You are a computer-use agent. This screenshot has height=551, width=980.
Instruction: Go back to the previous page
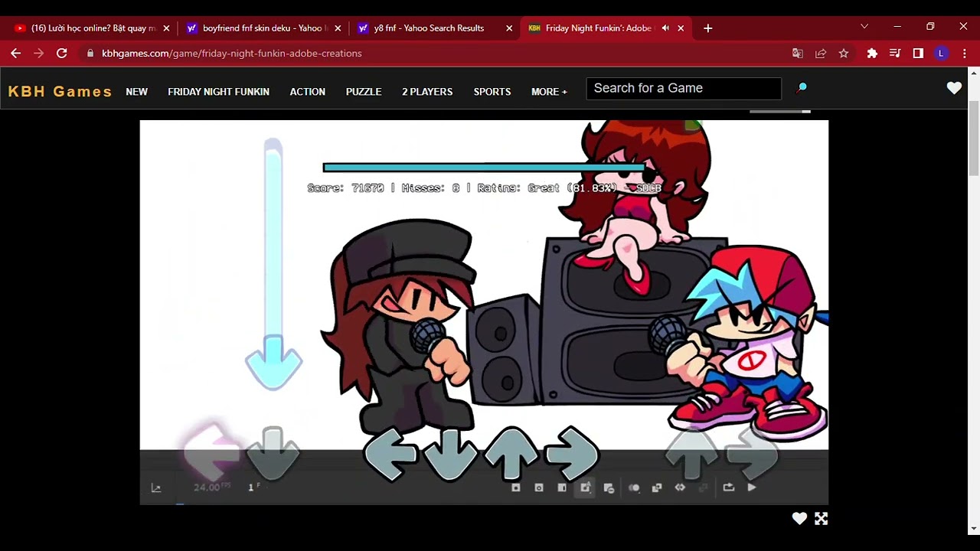tap(15, 54)
